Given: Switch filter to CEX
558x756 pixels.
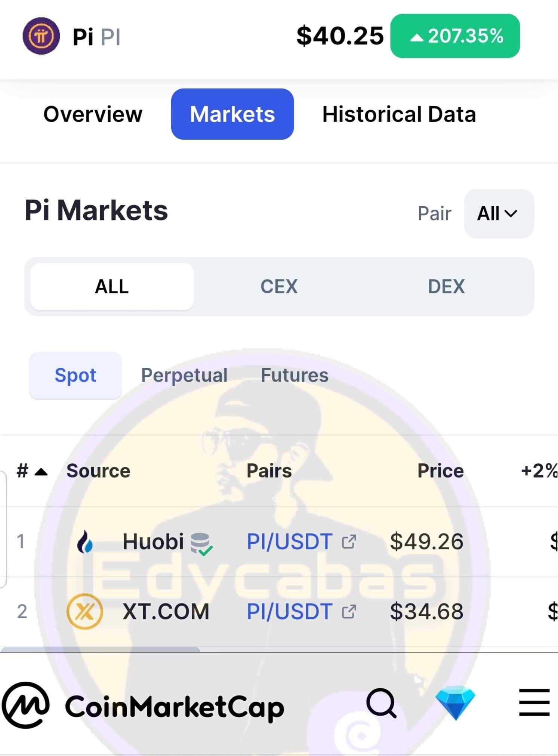Looking at the screenshot, I should [279, 287].
